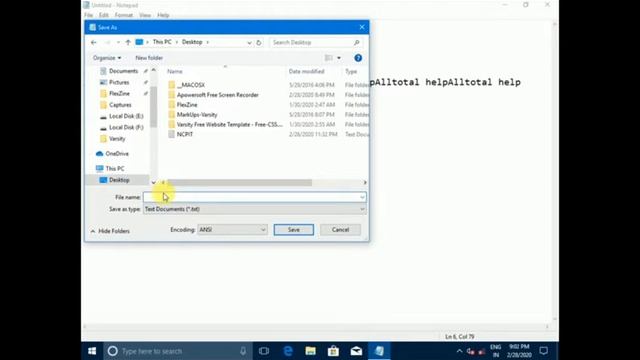Click the File name input field
The height and width of the screenshot is (360, 640).
tap(254, 197)
